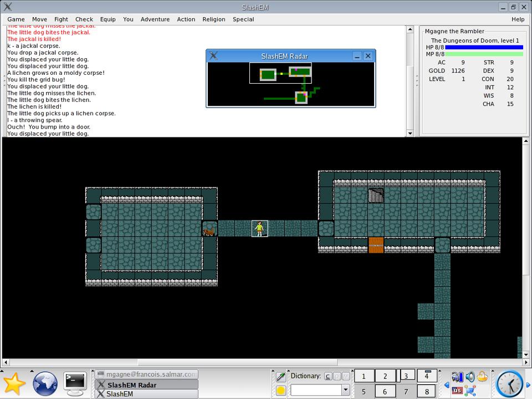Click the volume speaker tray icon

click(470, 377)
